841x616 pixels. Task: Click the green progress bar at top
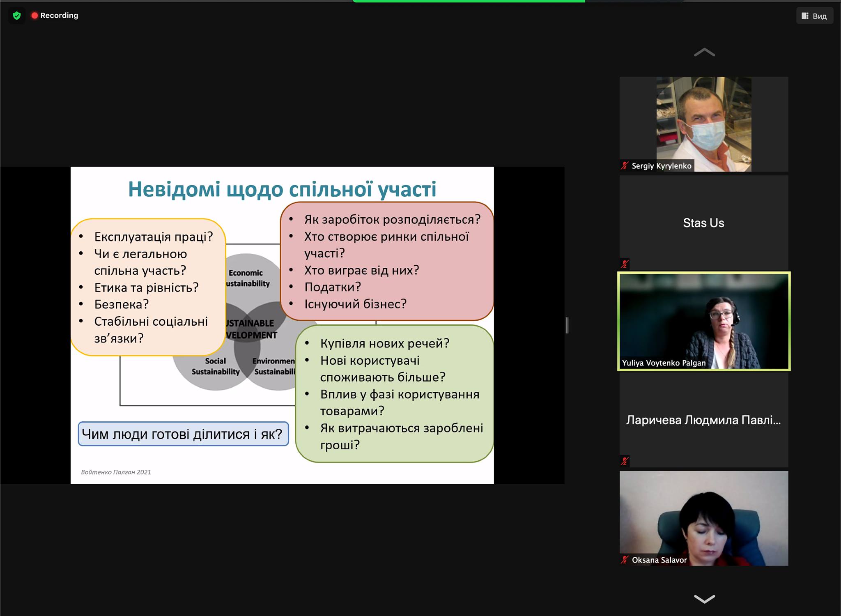(468, 1)
